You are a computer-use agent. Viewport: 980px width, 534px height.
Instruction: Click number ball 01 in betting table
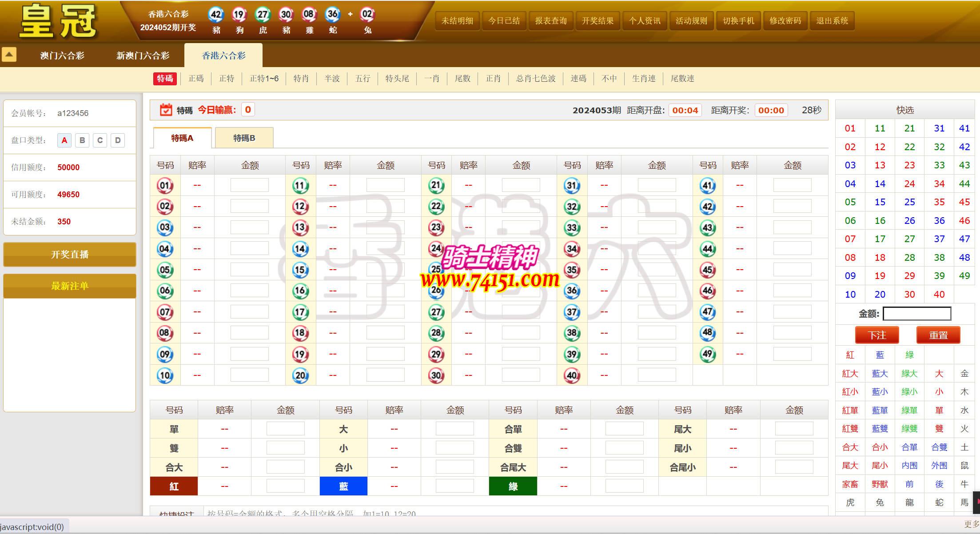[x=165, y=185]
